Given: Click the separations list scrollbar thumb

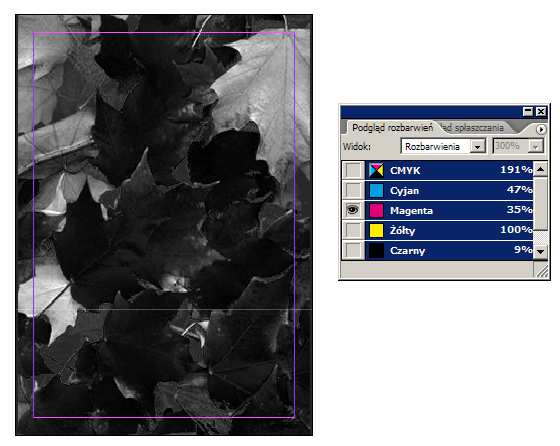Looking at the screenshot, I should 540,204.
